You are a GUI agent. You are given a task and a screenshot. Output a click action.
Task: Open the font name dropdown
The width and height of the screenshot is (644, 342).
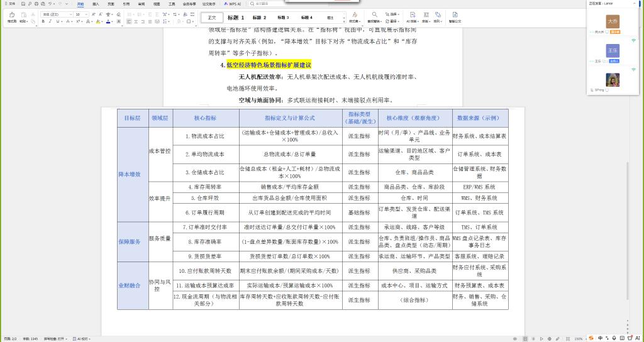click(71, 14)
